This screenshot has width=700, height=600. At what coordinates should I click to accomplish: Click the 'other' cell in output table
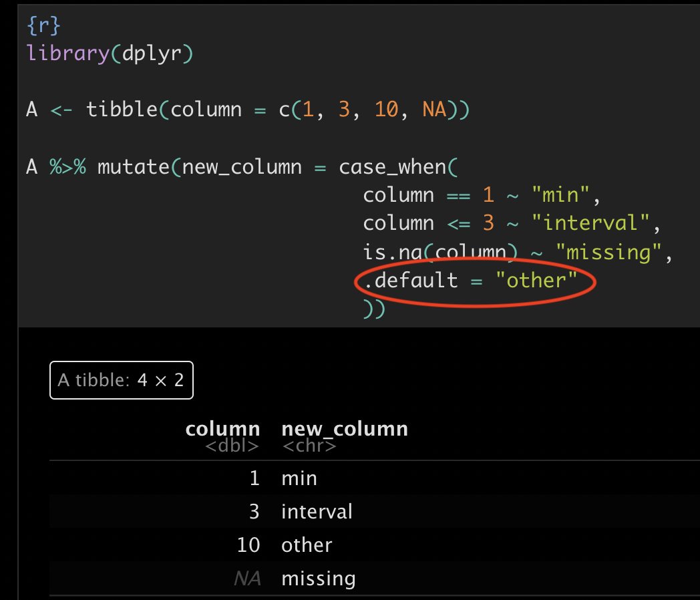coord(307,545)
